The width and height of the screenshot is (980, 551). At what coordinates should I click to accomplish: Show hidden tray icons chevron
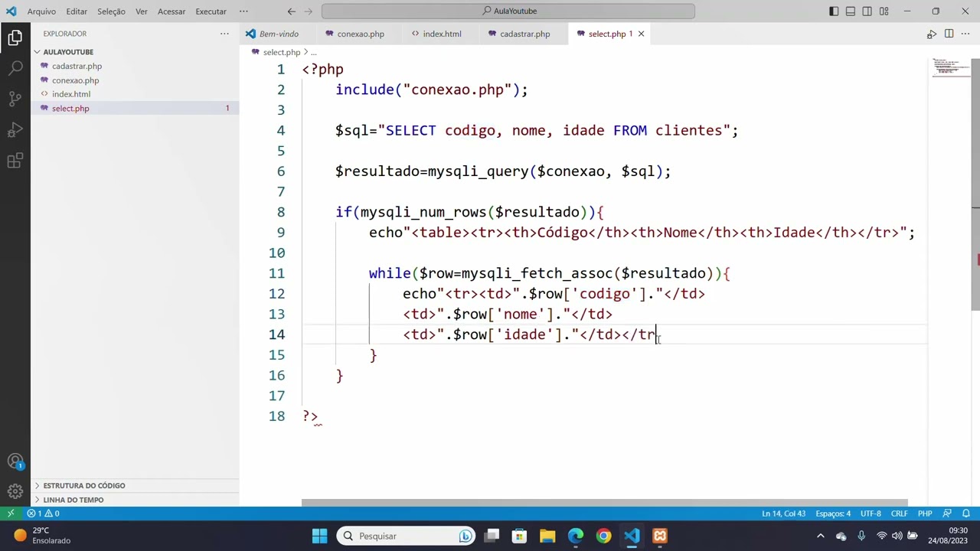(x=821, y=536)
